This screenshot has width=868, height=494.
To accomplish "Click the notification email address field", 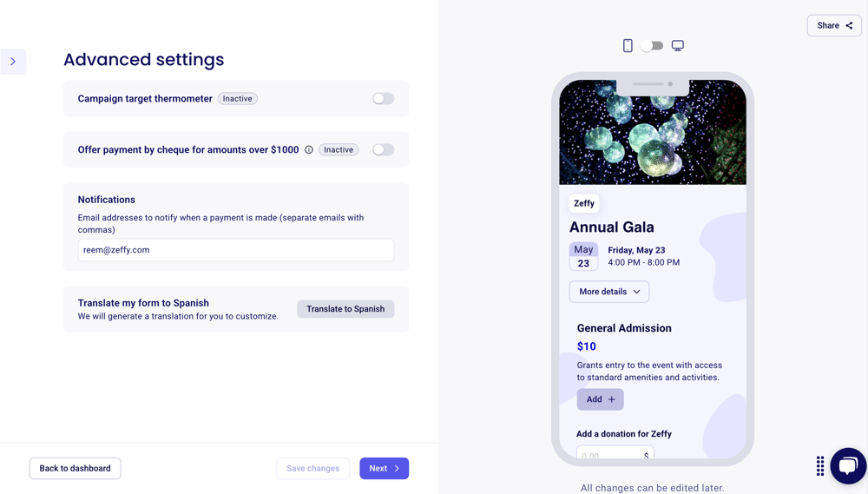I will [235, 250].
